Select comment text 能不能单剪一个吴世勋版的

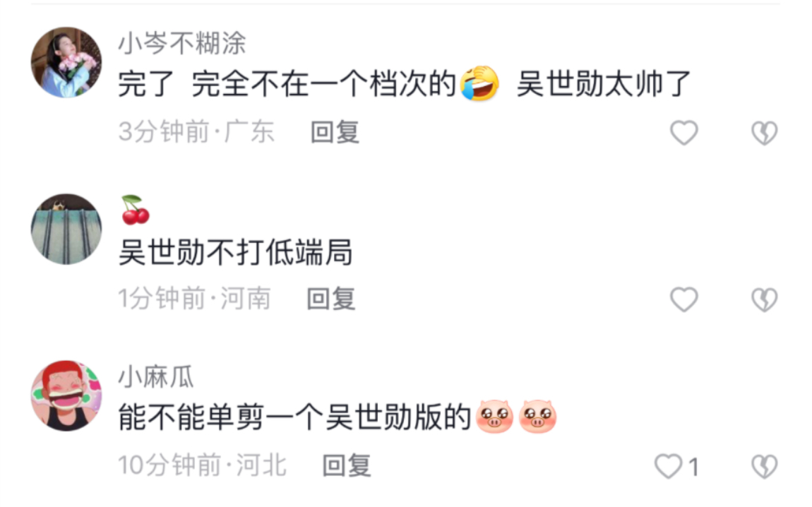click(x=294, y=417)
